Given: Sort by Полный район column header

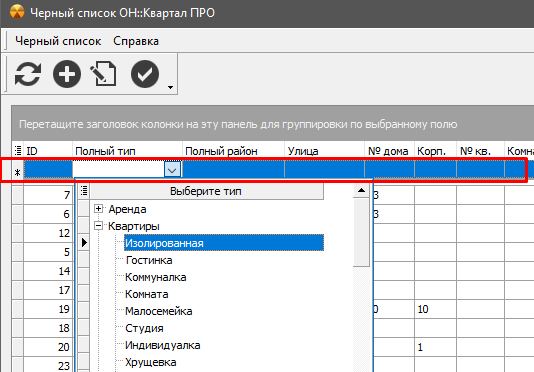Looking at the screenshot, I should coord(233,151).
